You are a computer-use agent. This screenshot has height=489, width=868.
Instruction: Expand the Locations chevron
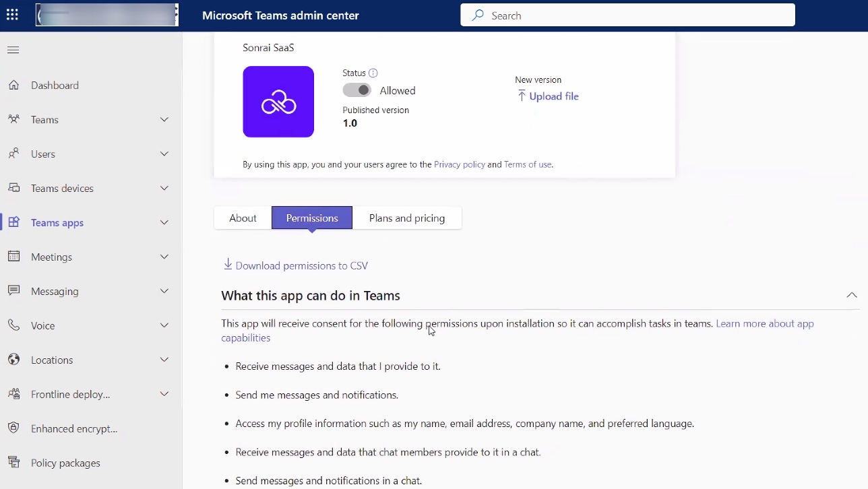(164, 360)
